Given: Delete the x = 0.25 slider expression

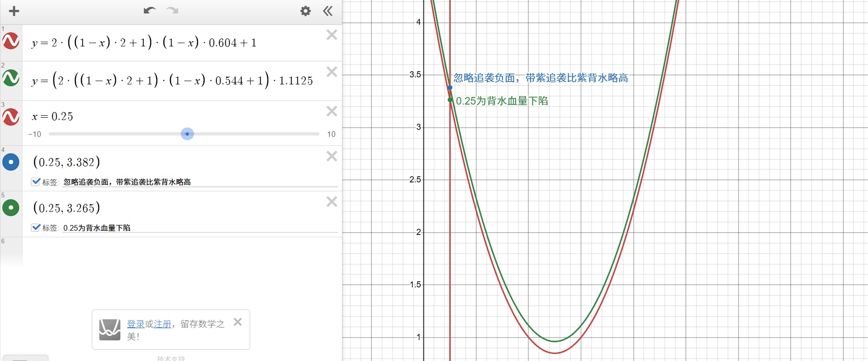Looking at the screenshot, I should tap(332, 111).
